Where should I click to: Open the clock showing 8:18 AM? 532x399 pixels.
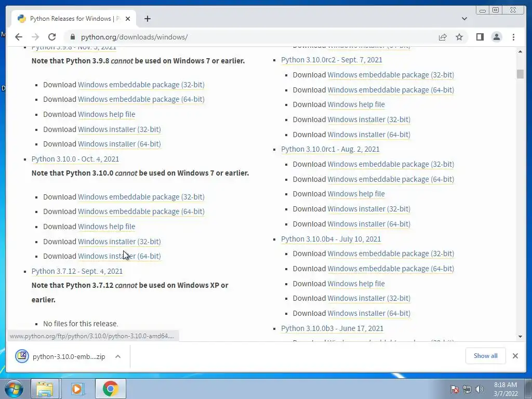click(506, 389)
